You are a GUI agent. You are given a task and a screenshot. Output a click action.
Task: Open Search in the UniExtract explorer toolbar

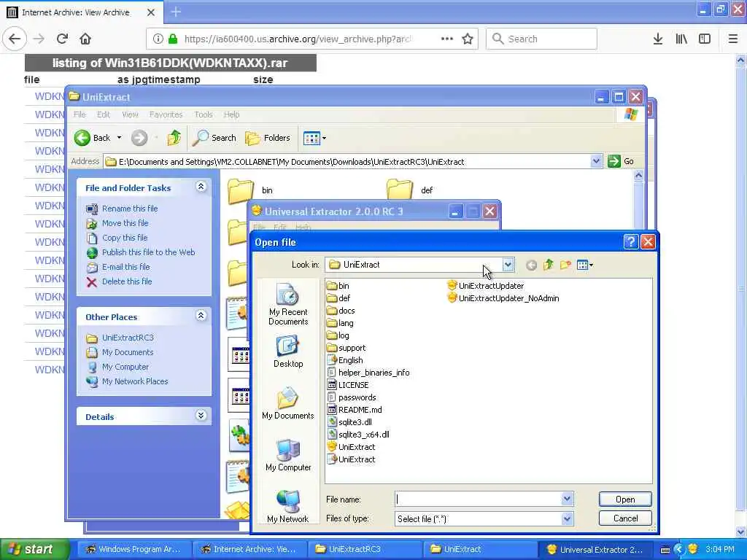tap(214, 138)
